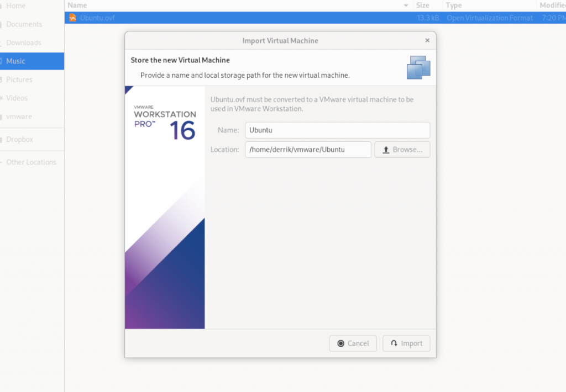Click the VMware Workstation Pro 16 banner
The height and width of the screenshot is (392, 566).
[164, 207]
